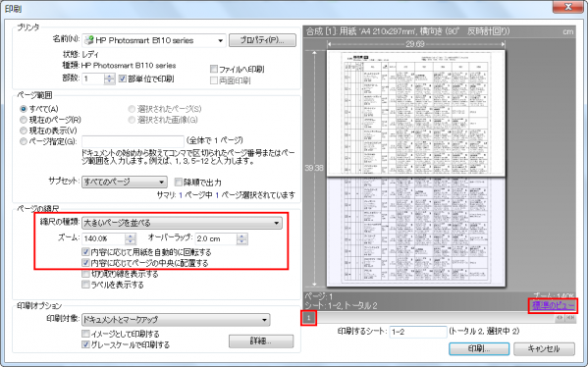Toggle グレースケールで印刷する checkbox
The height and width of the screenshot is (367, 588).
pyautogui.click(x=85, y=344)
